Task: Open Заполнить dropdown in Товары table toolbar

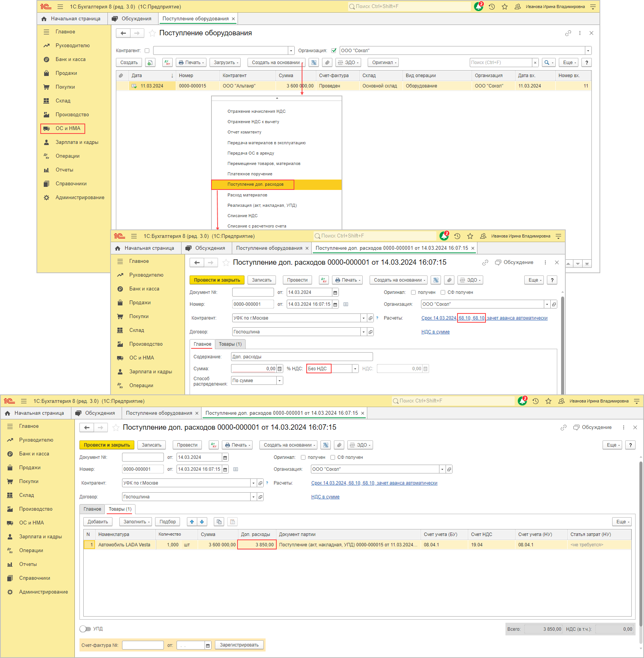Action: point(136,522)
